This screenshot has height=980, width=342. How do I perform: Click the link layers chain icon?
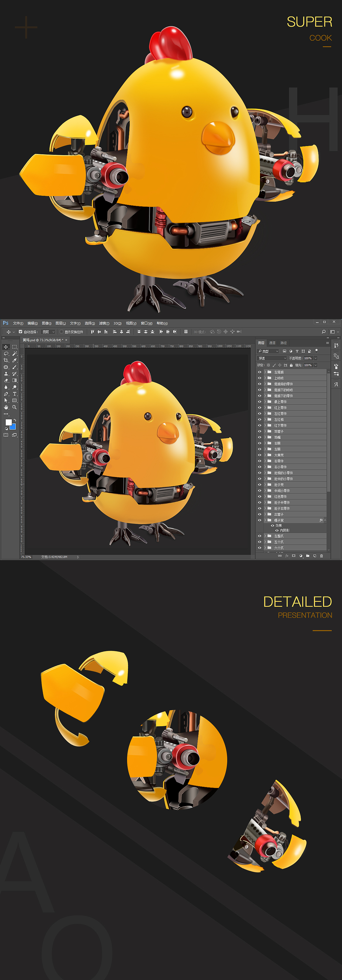(280, 556)
